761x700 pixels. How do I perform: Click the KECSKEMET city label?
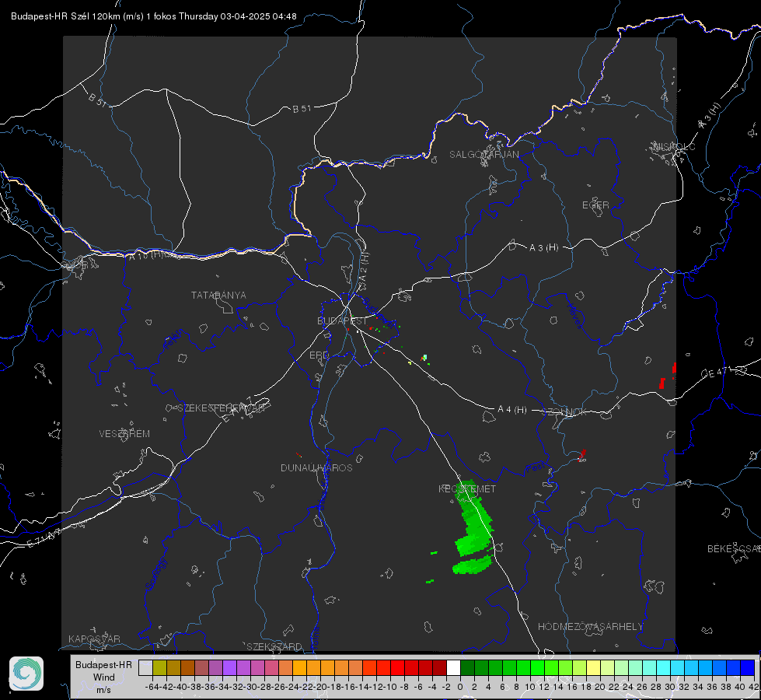(x=467, y=488)
